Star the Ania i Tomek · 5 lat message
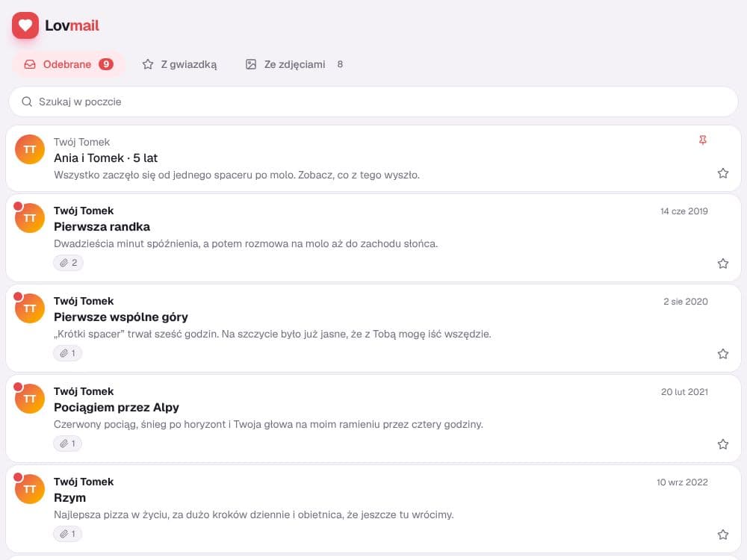This screenshot has width=747, height=560. [x=722, y=173]
